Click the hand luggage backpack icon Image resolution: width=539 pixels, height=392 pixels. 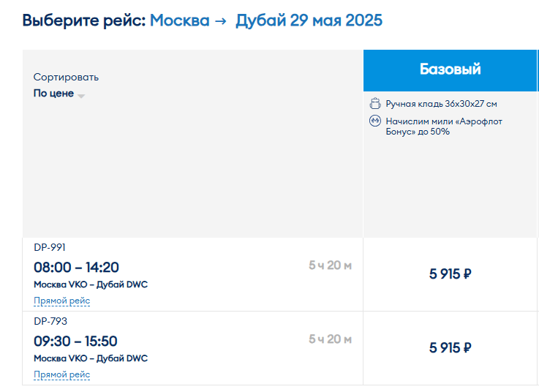[375, 103]
